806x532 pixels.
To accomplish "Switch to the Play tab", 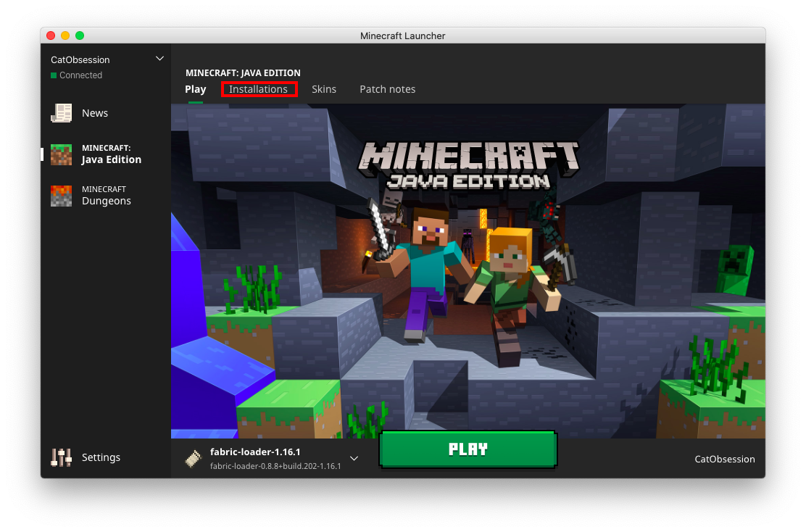I will (x=196, y=89).
